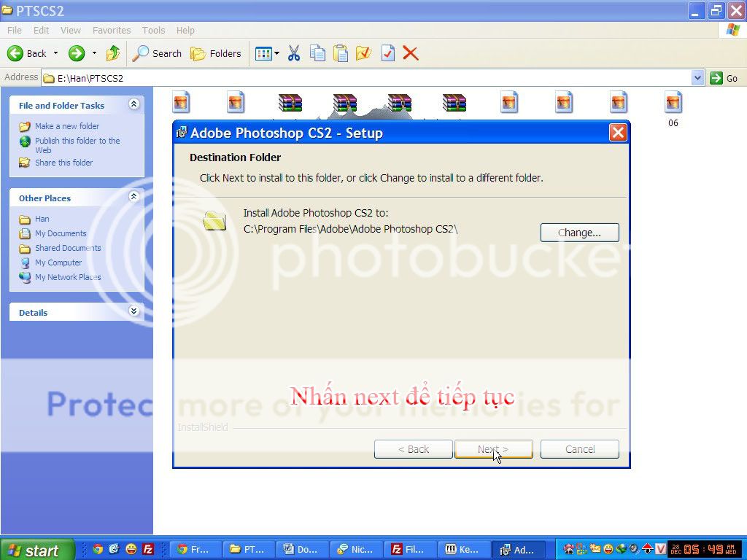Open My Network Places link
Screen dimensions: 747x560
(x=68, y=277)
